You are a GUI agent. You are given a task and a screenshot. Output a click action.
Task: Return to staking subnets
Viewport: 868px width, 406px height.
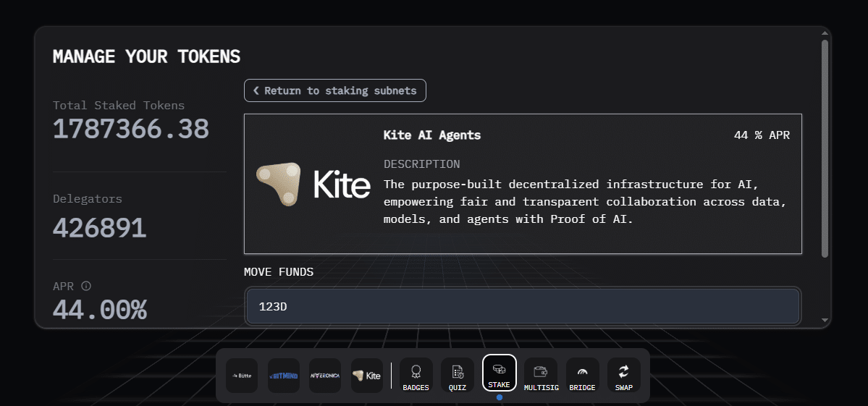pyautogui.click(x=335, y=90)
